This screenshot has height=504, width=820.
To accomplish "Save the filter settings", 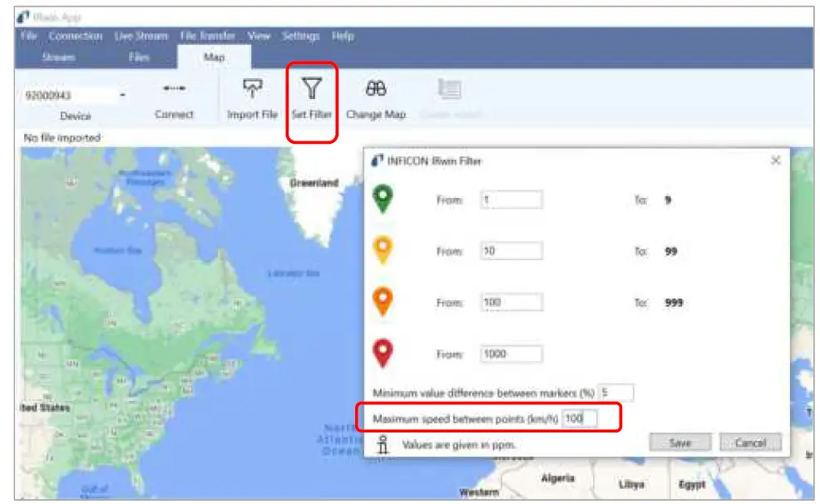I will click(679, 442).
